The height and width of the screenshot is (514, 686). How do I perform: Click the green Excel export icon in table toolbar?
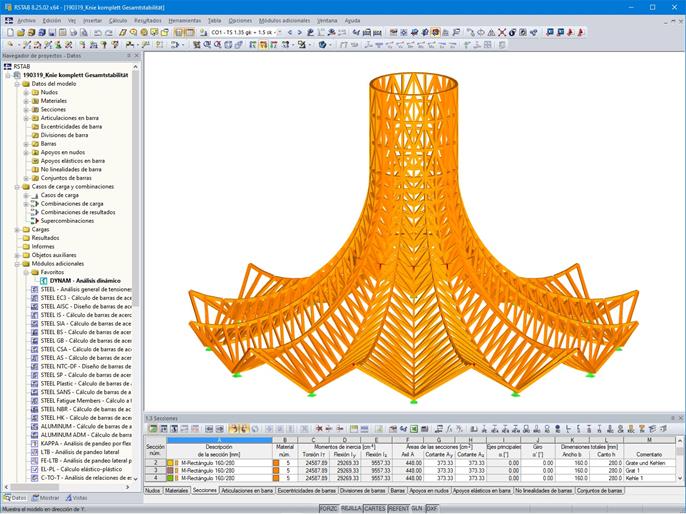pyautogui.click(x=414, y=429)
